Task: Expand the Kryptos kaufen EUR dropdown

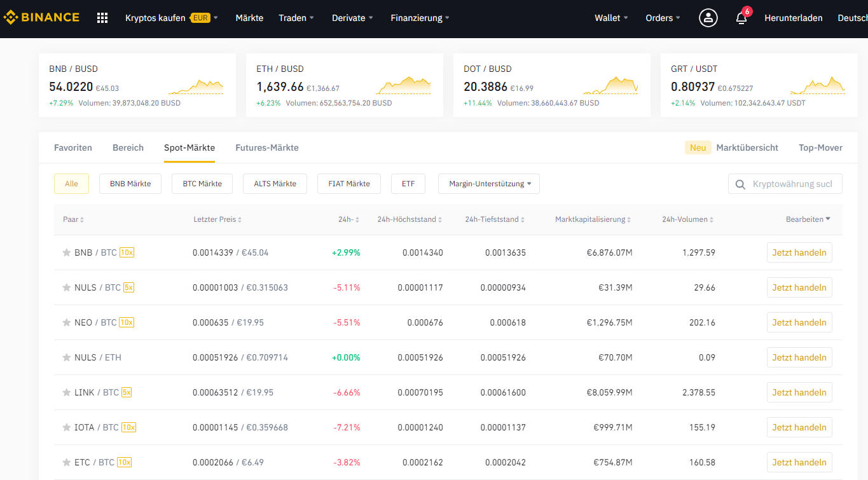Action: pos(172,18)
